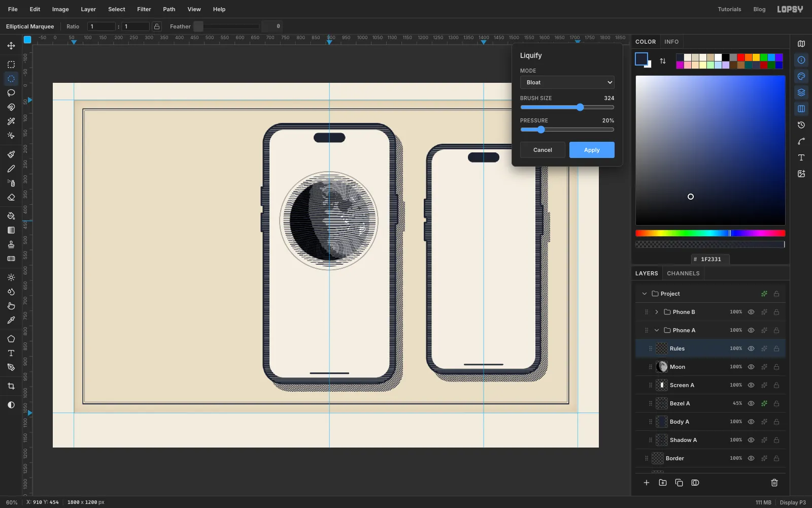Select the Rectangular Marquee tool
812x508 pixels.
coord(11,65)
